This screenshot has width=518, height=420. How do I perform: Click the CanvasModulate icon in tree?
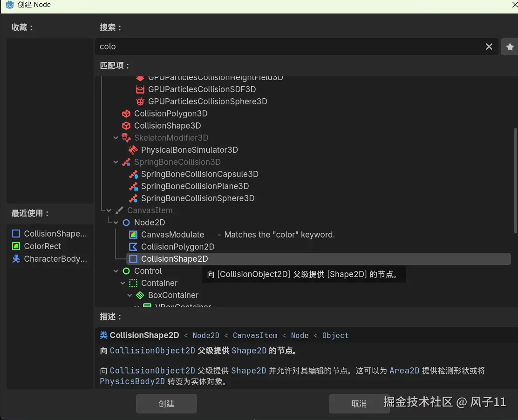(133, 235)
